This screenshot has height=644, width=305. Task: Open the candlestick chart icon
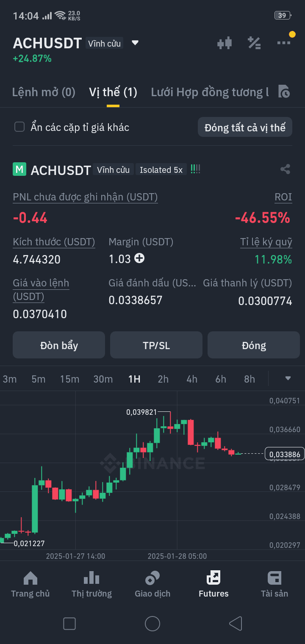[225, 43]
